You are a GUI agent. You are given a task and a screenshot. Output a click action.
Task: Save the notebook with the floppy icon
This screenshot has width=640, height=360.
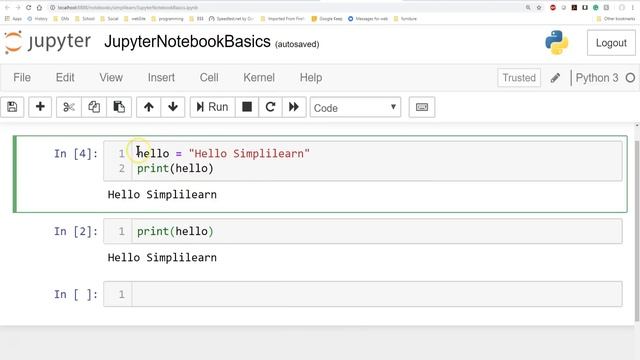(x=12, y=107)
